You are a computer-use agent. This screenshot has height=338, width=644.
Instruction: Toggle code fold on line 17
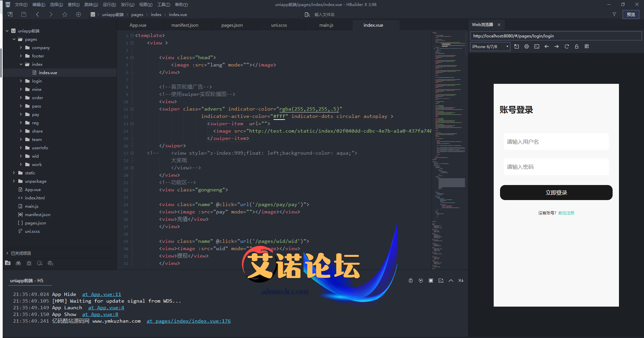(132, 153)
